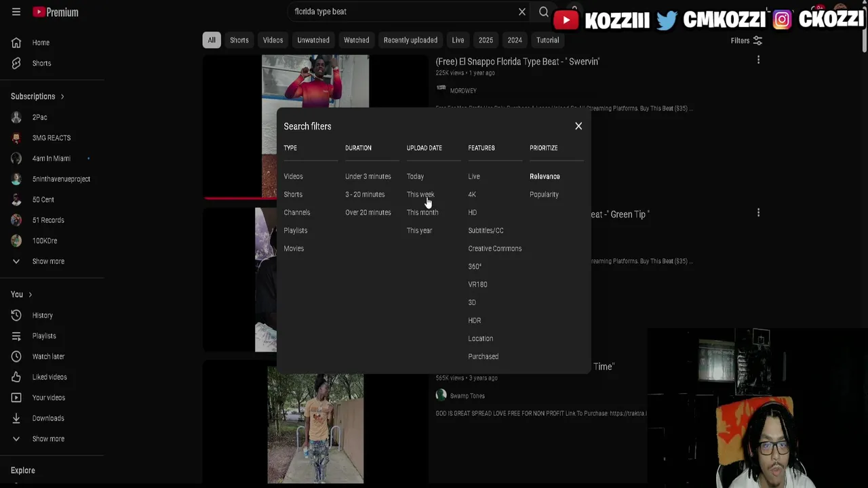Select the Live filter chip
868x488 pixels.
pyautogui.click(x=458, y=40)
